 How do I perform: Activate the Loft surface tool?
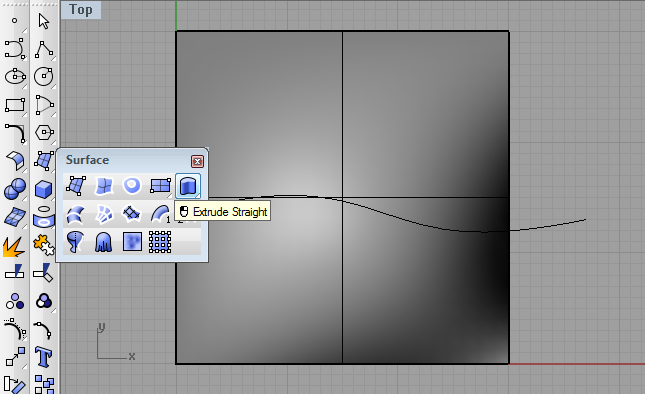[76, 214]
